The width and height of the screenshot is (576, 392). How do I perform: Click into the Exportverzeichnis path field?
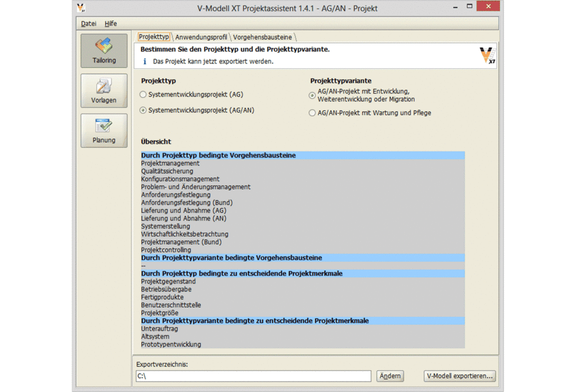click(254, 376)
